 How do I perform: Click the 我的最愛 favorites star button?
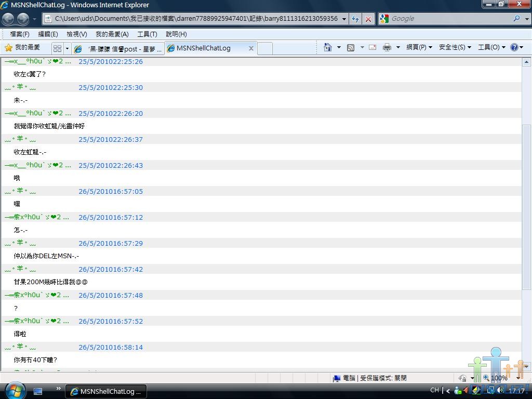[x=22, y=47]
